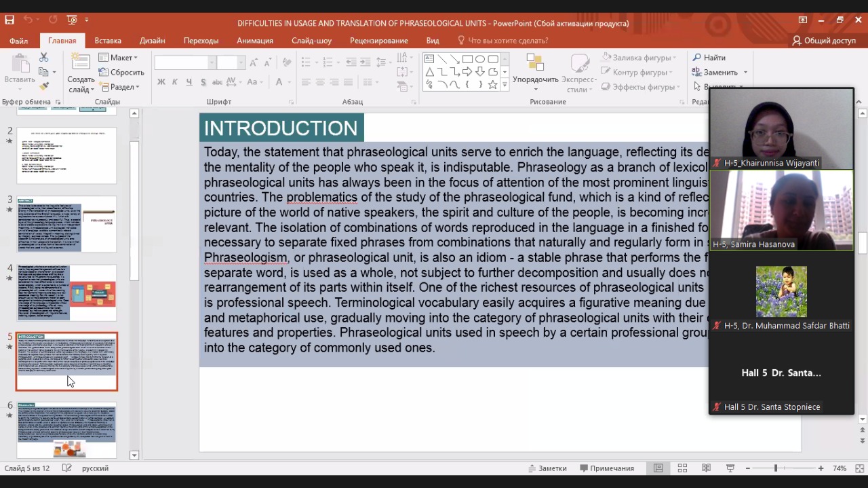Click the decrease font size icon
The width and height of the screenshot is (868, 488).
point(268,62)
